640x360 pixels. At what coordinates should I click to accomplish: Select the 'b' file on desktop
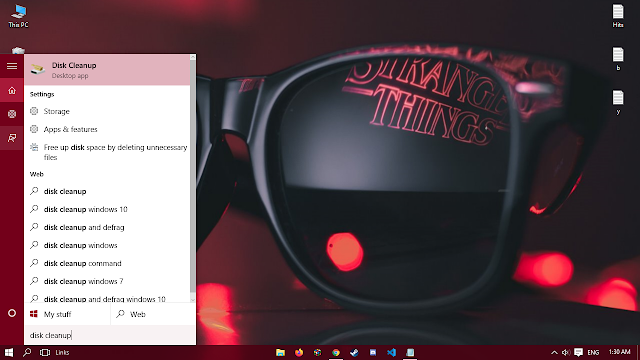618,59
